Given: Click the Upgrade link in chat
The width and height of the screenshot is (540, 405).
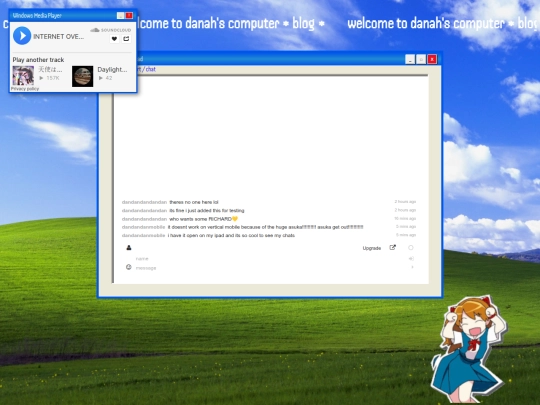Looking at the screenshot, I should coord(372,248).
